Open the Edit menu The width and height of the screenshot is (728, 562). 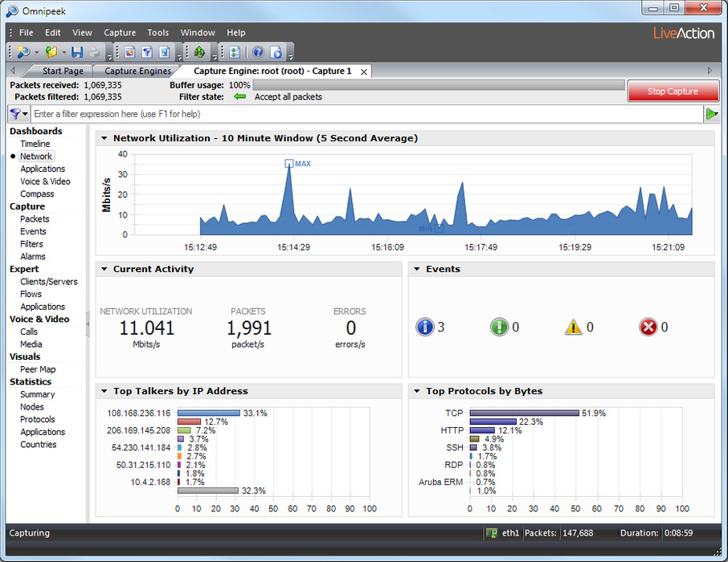(x=53, y=32)
